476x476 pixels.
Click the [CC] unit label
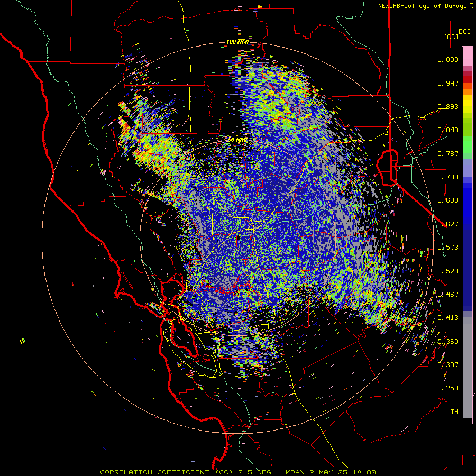point(452,36)
